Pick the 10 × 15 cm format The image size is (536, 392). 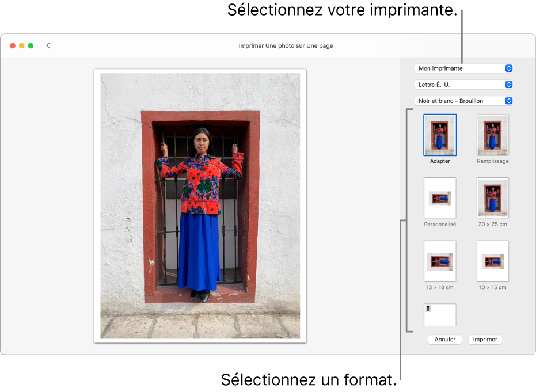492,261
